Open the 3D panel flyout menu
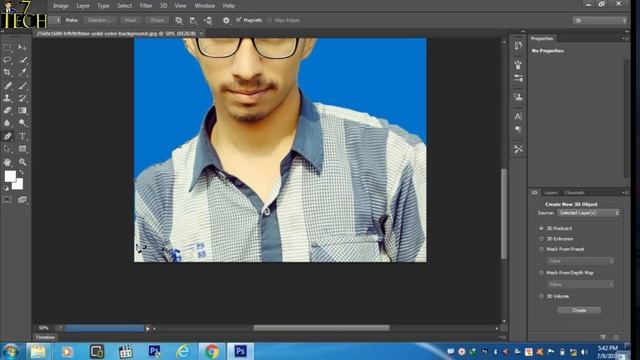 coord(625,192)
